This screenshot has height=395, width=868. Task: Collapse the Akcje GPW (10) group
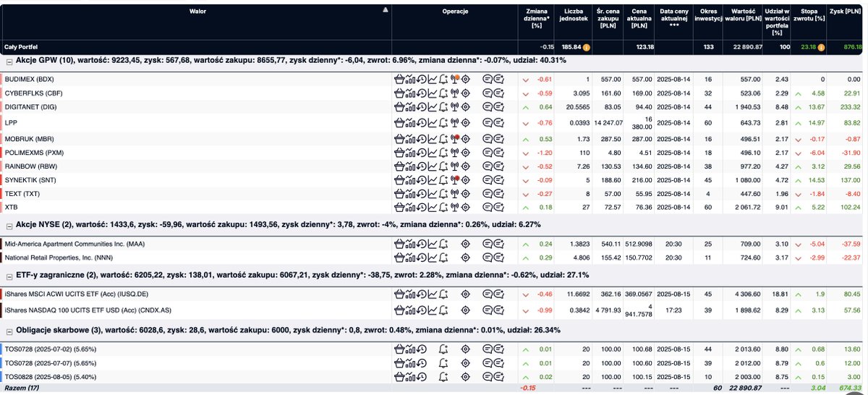pos(8,61)
